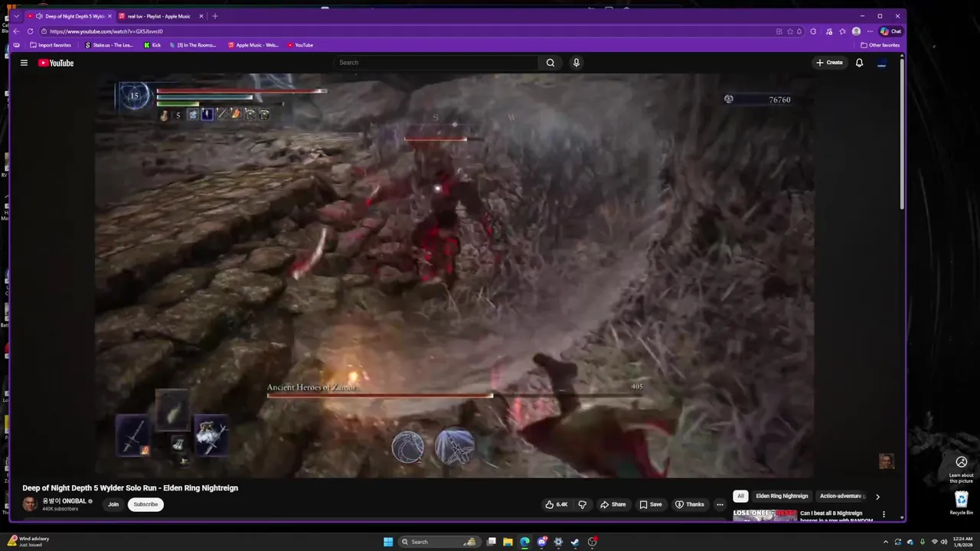Click the YouTube Search input field
Screen dimensions: 980x551
click(x=436, y=63)
